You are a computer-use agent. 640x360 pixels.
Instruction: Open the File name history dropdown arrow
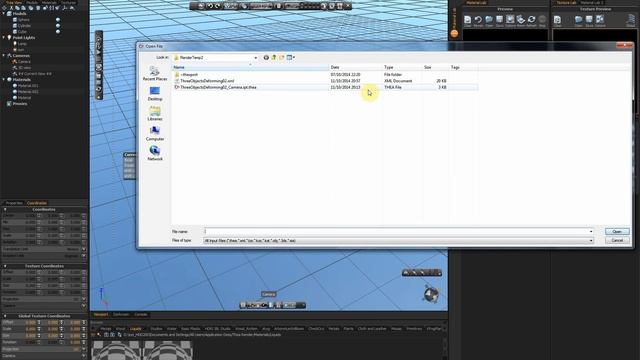click(x=591, y=231)
